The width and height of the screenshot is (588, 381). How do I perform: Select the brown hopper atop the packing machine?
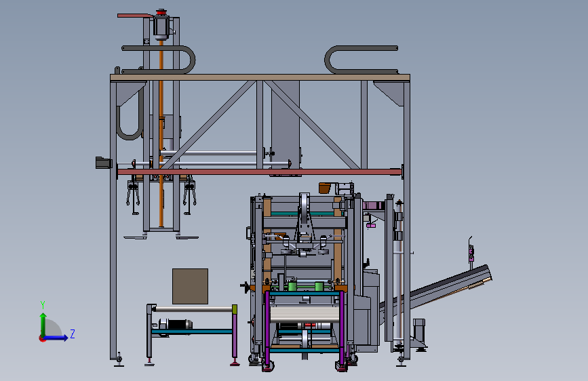pyautogui.click(x=325, y=188)
